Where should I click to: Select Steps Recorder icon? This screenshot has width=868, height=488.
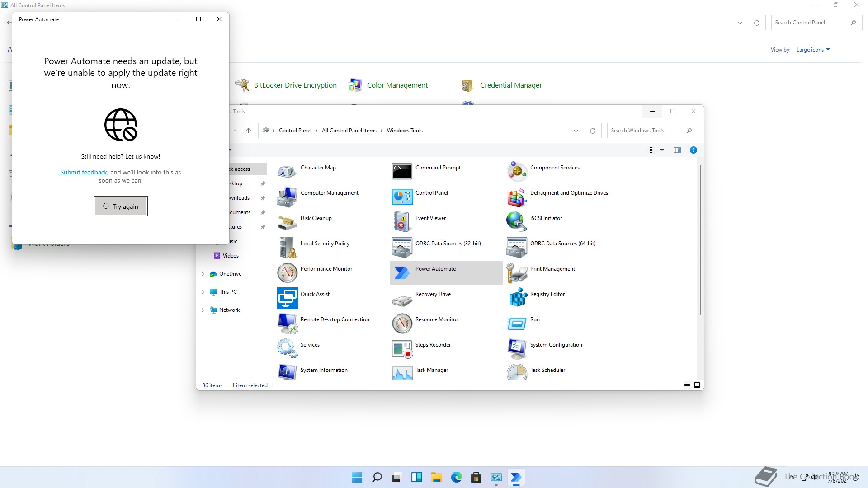[402, 349]
